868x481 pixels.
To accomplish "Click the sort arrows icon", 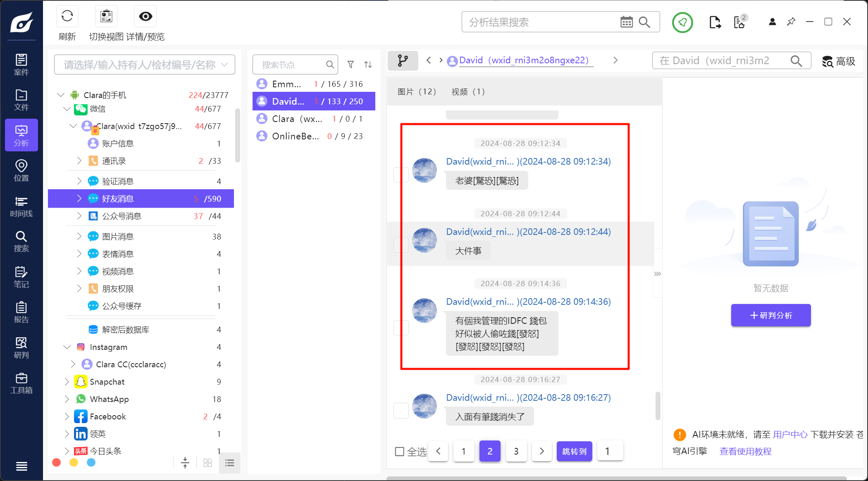I will click(x=368, y=65).
